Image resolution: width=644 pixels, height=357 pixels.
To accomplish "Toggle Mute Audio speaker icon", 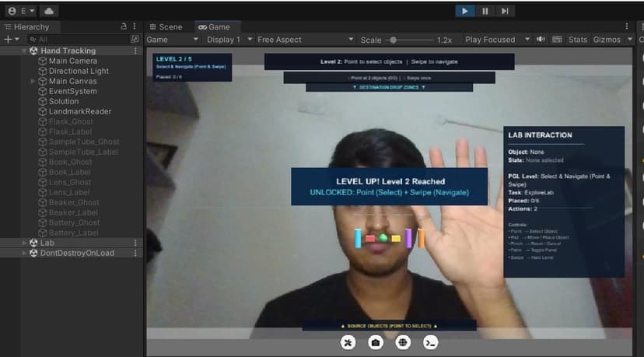I will tap(541, 40).
